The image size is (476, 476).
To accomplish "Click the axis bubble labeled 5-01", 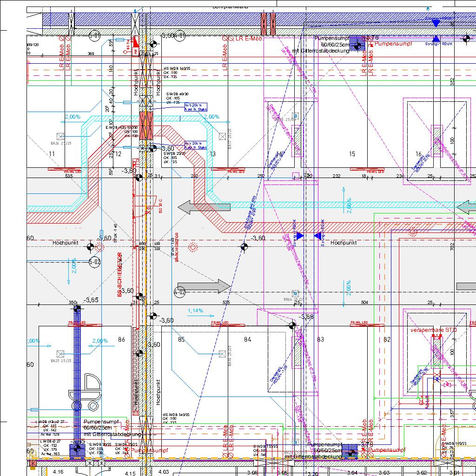I will click(x=94, y=35).
